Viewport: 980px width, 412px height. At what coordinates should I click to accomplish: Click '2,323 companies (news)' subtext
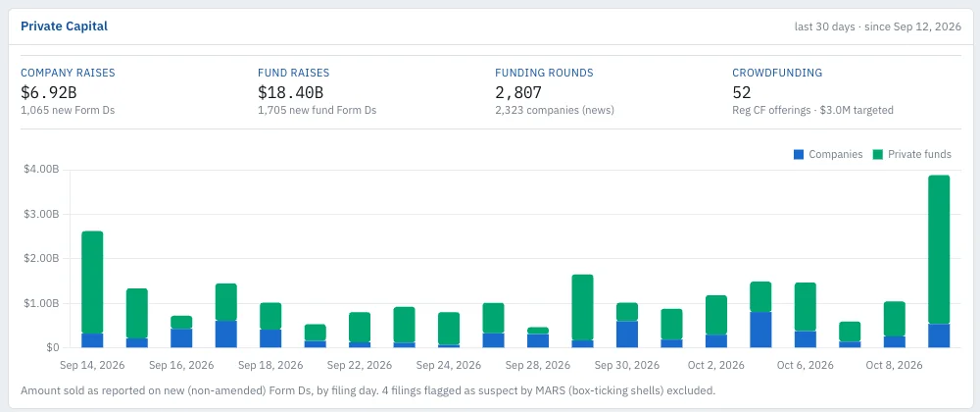click(x=555, y=110)
